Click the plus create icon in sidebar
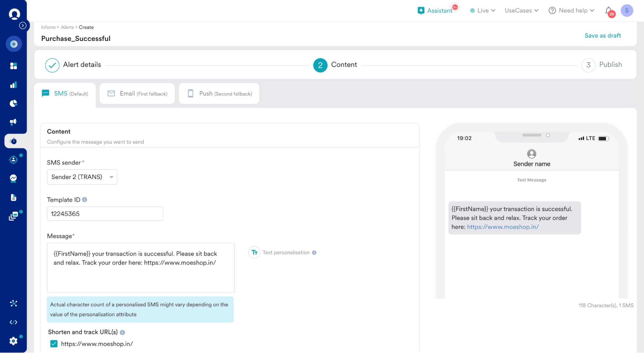 tap(14, 44)
